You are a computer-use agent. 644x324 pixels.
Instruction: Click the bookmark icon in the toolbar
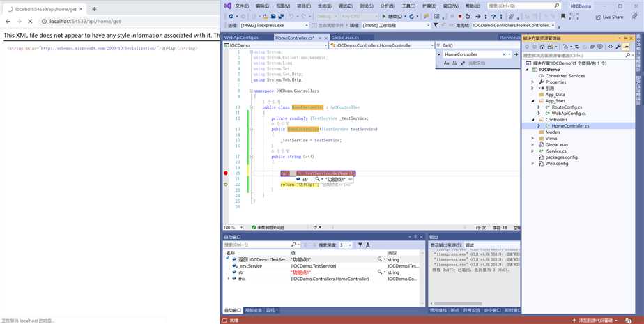tap(563, 17)
